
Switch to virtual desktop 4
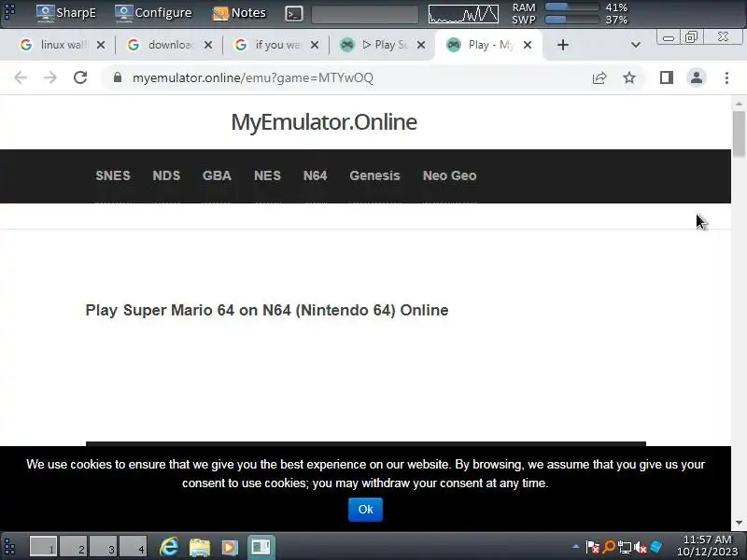tap(133, 546)
